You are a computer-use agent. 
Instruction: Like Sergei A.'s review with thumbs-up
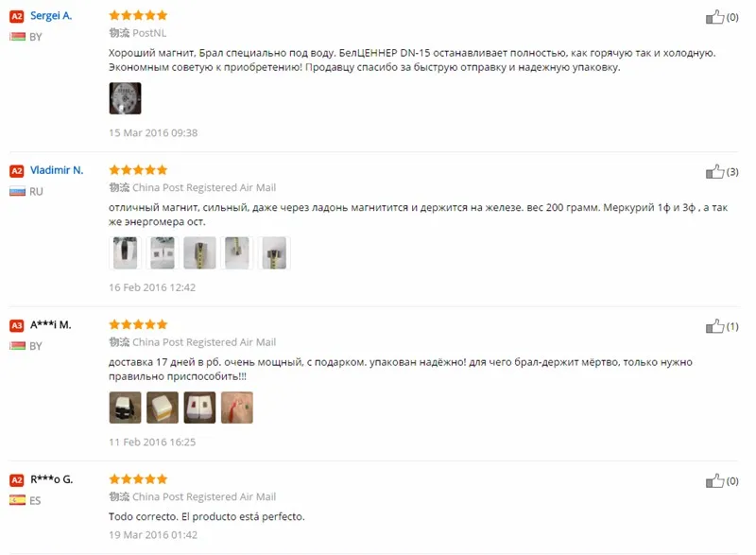point(714,17)
